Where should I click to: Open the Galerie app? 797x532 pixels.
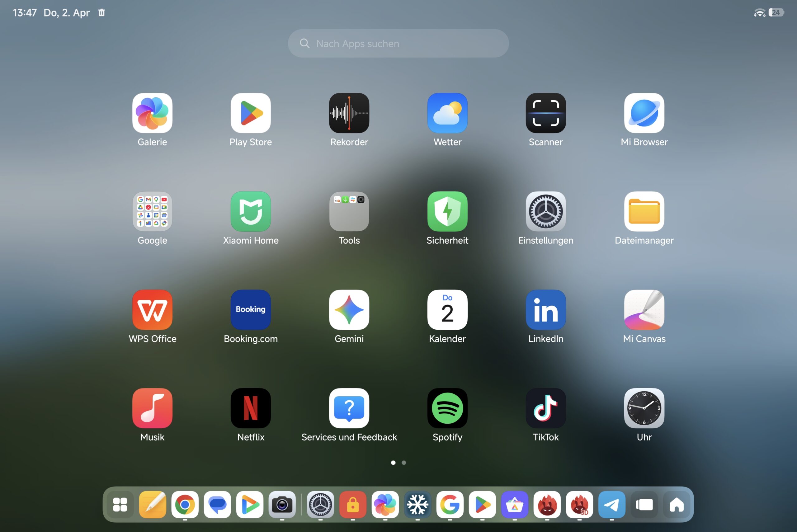click(152, 113)
